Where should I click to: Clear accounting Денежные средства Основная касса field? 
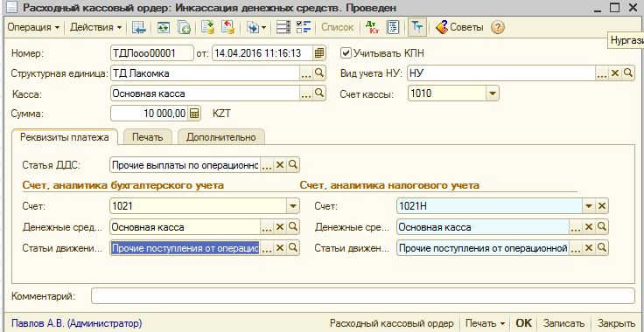pos(280,226)
